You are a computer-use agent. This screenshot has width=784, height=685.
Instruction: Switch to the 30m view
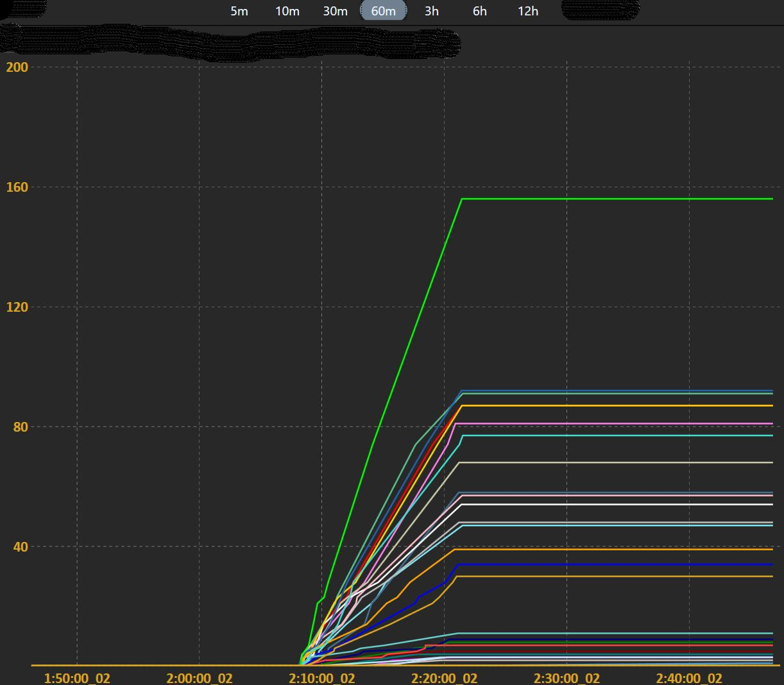335,11
